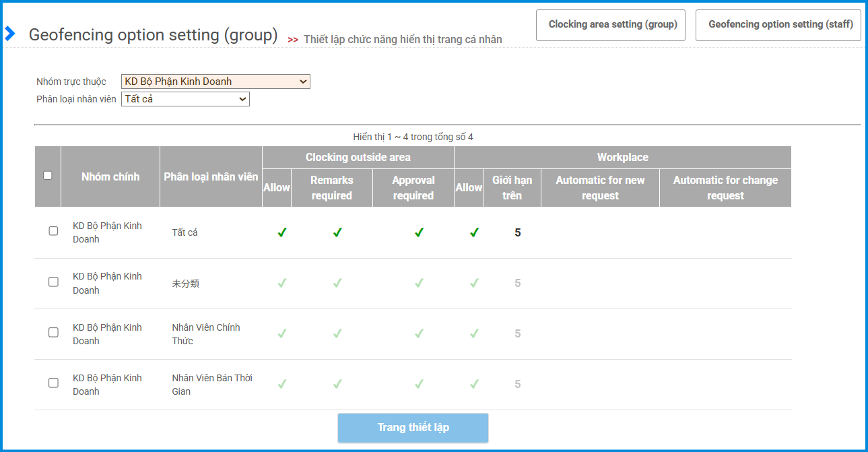Click limit value 5 in Tất cả row
Viewport: 868px width, 452px height.
pos(517,233)
